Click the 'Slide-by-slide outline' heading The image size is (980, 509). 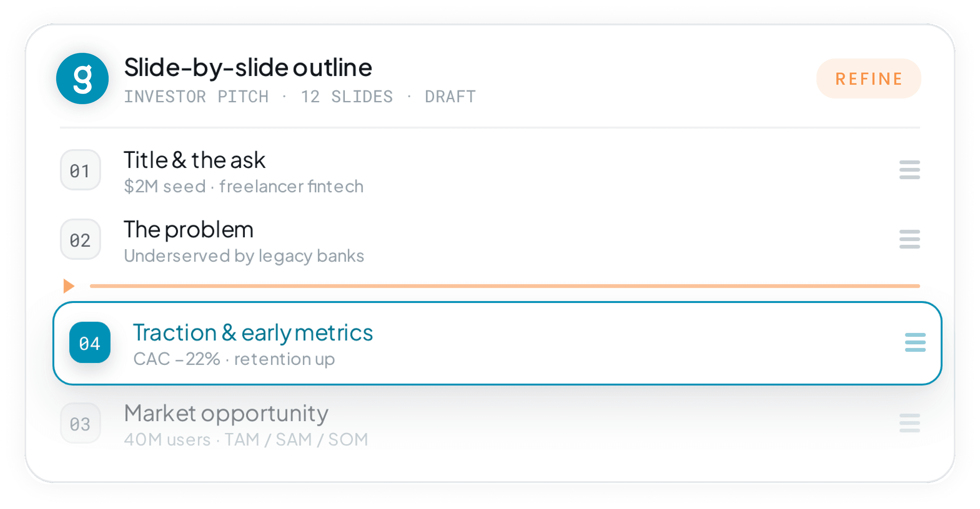point(248,67)
